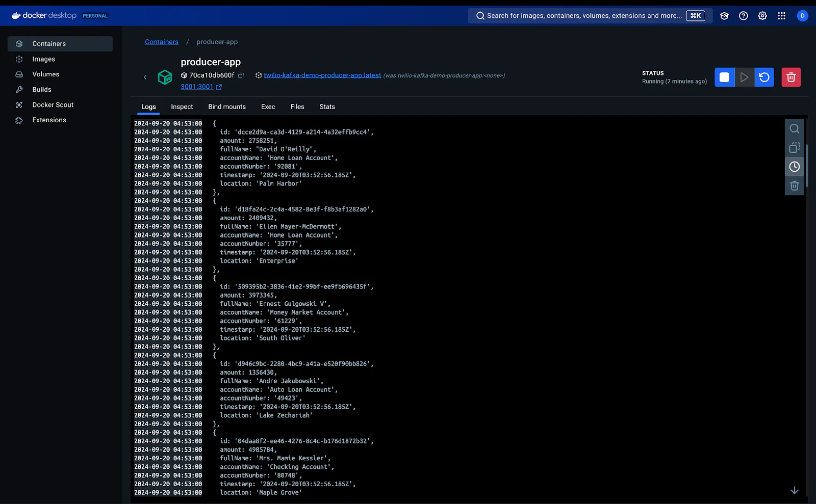Go back with the left chevron
The width and height of the screenshot is (816, 504).
pos(145,77)
